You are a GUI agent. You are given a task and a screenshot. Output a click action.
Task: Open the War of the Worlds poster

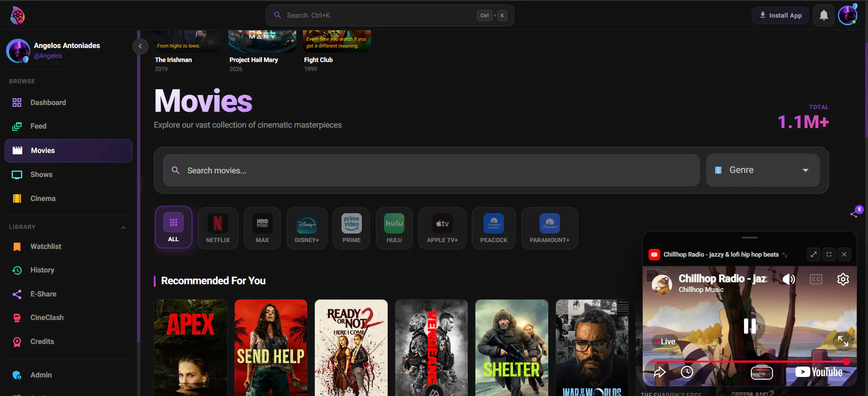pos(592,348)
